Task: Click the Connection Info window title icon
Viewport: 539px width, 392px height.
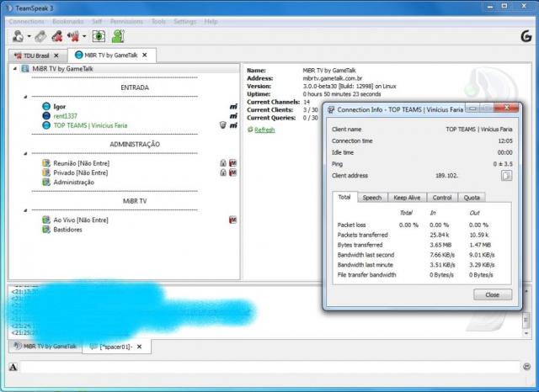Action: pos(331,110)
